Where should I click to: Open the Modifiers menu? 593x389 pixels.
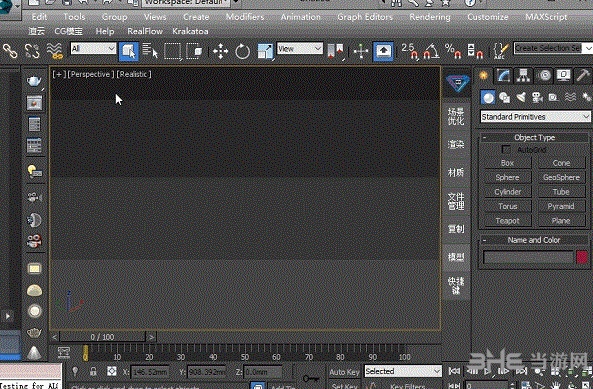245,17
